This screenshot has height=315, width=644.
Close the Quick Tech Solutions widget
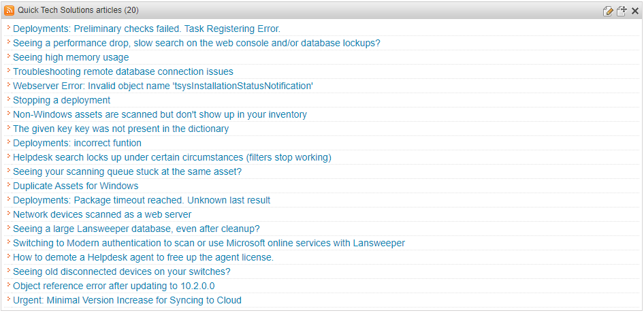coord(634,11)
